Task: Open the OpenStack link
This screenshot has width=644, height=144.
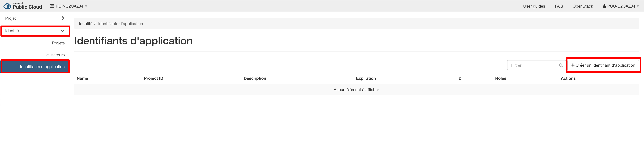Action: (x=582, y=6)
